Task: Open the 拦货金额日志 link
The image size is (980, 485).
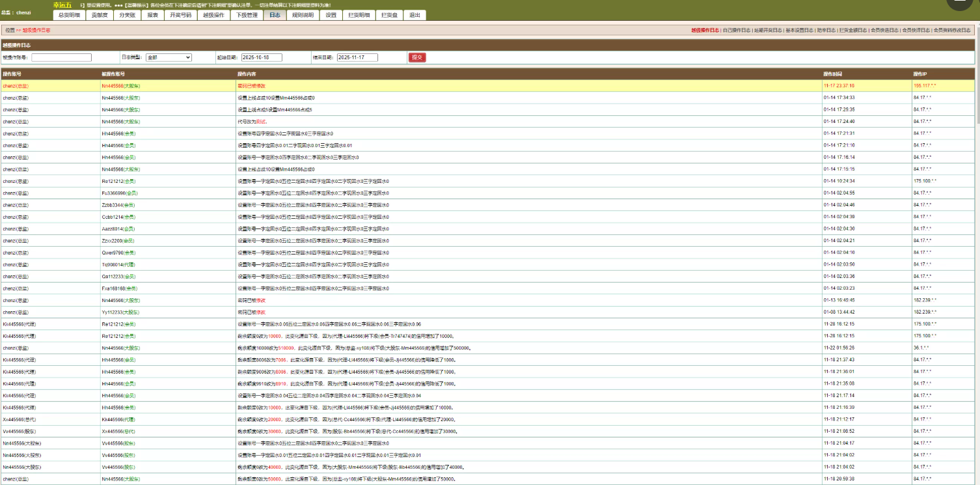Action: 853,30
